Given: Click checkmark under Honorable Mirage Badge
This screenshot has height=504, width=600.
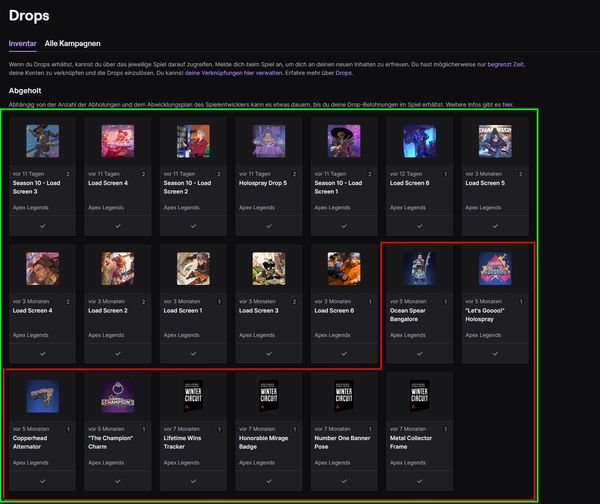Looking at the screenshot, I should click(269, 481).
